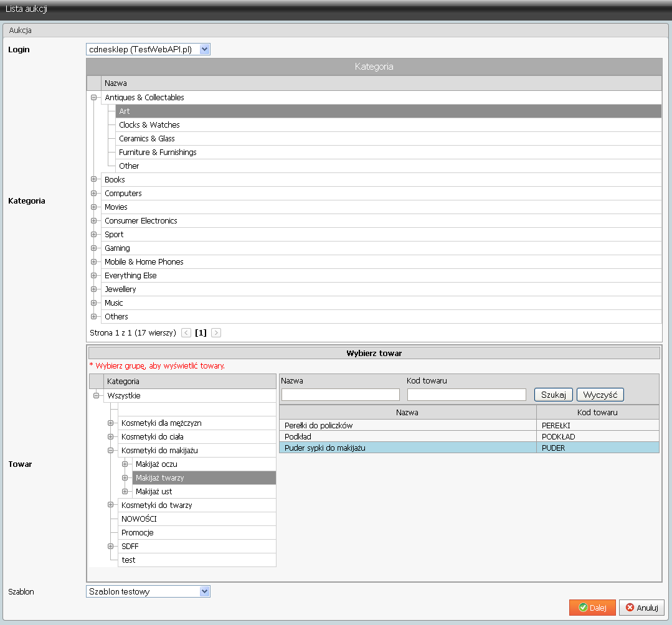Viewport: 672px width, 625px height.
Task: Click the Anuluj button
Action: pos(641,608)
